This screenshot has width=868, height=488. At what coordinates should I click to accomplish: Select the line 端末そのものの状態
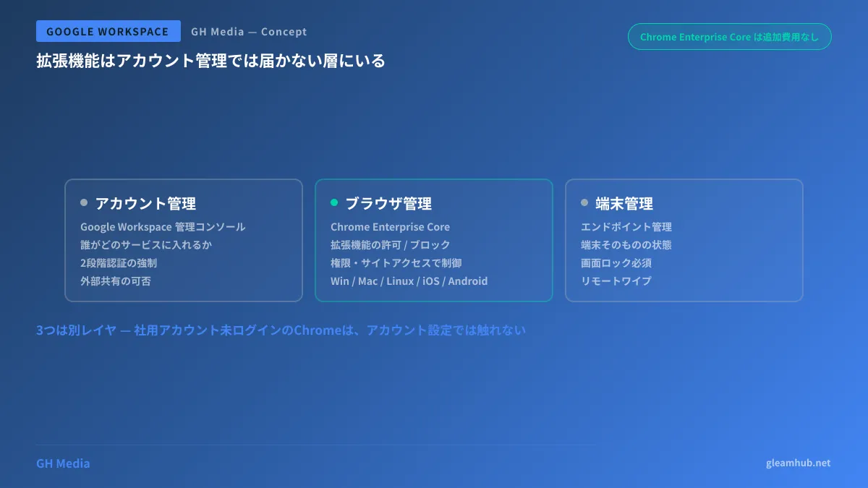pyautogui.click(x=626, y=245)
